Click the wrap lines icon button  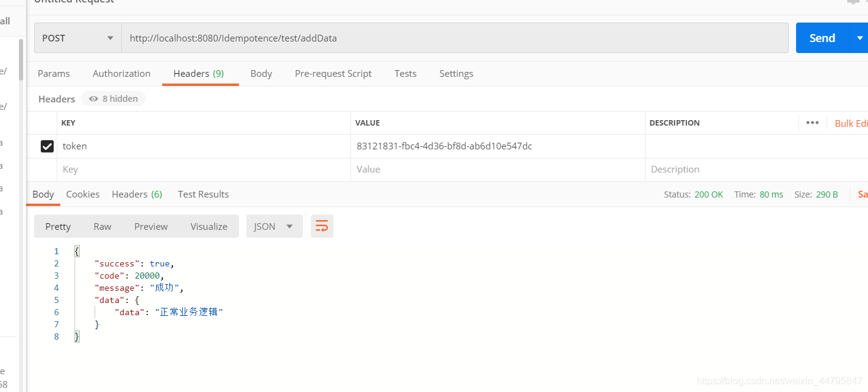click(322, 226)
